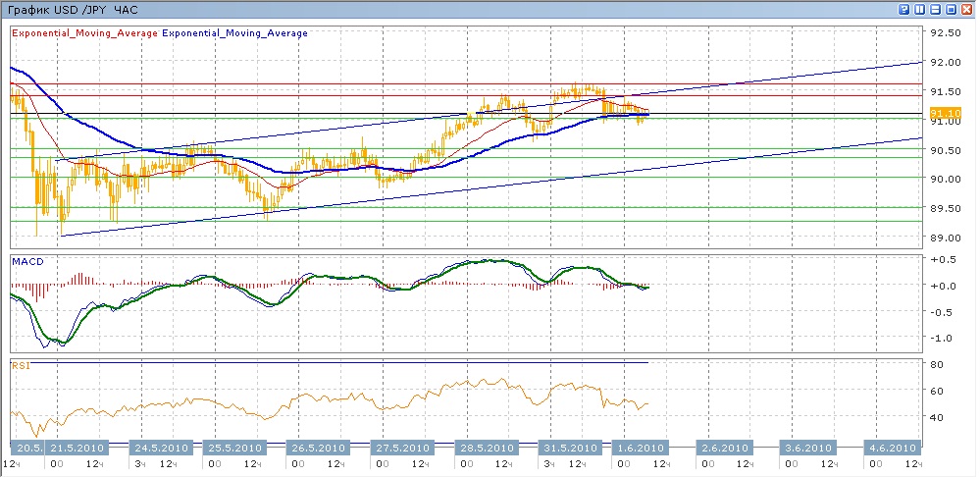Maximize the chart window
Image resolution: width=980 pixels, height=477 pixels.
click(x=952, y=9)
